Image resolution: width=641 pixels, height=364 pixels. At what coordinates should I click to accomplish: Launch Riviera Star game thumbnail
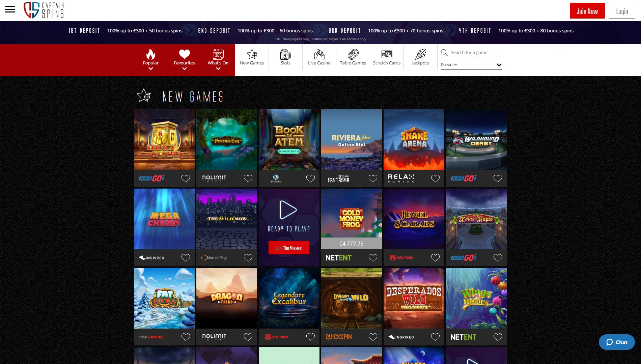coord(352,140)
